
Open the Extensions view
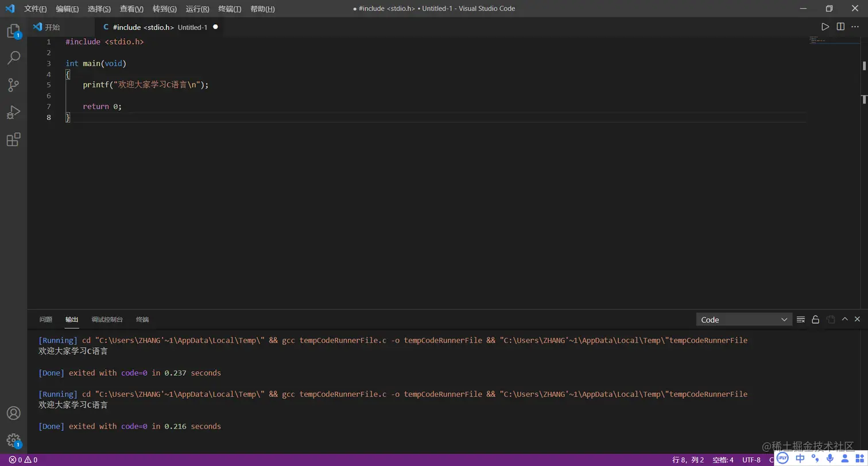[x=13, y=140]
